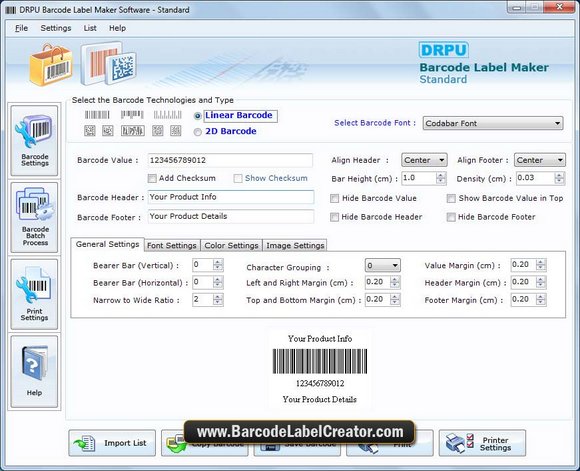Open the Settings menu

point(55,28)
